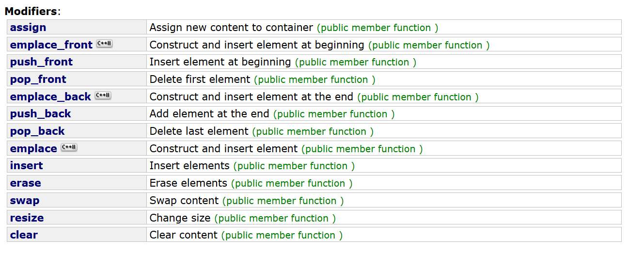Follow the emplace_back link
The image size is (644, 255).
(x=50, y=96)
